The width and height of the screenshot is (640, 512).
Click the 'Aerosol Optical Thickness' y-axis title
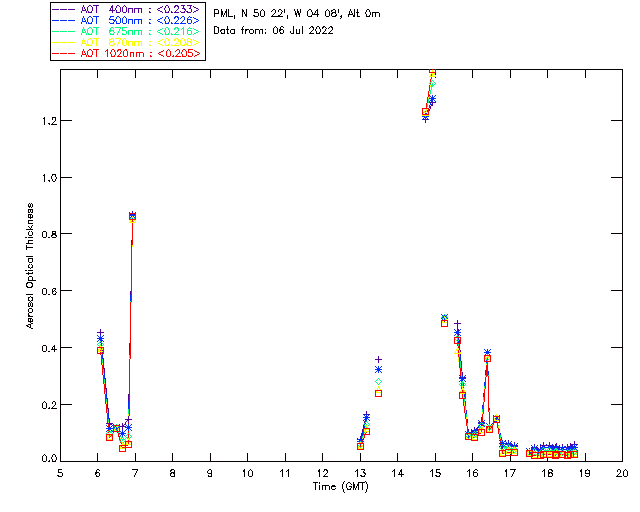[x=31, y=264]
